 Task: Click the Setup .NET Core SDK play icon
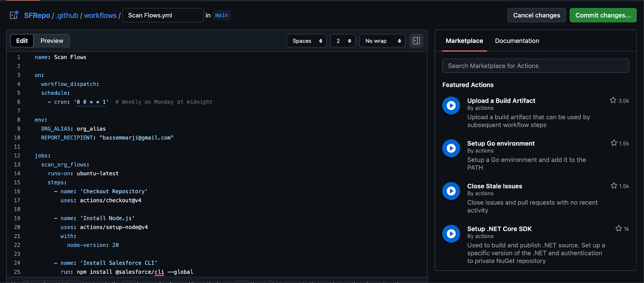451,234
